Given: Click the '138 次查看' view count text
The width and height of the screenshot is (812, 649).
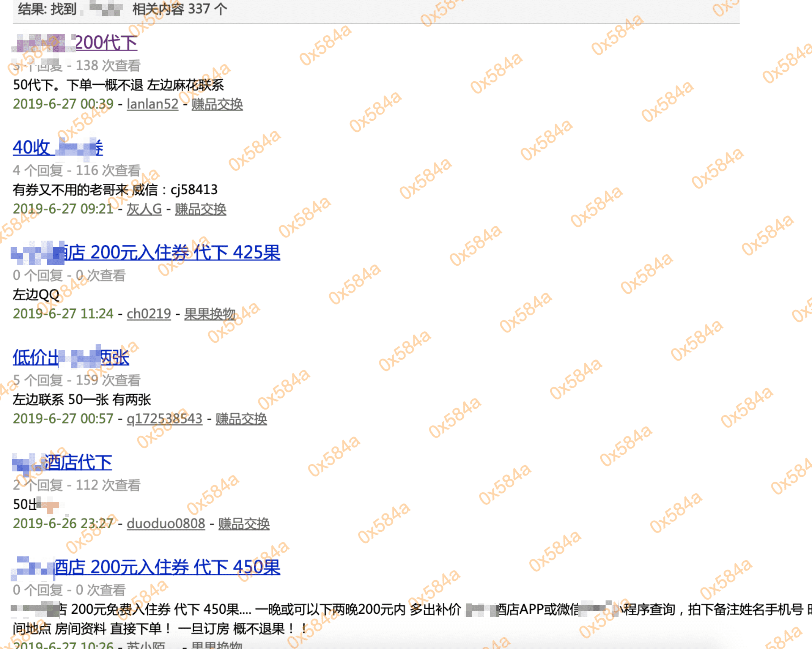Looking at the screenshot, I should coord(108,65).
